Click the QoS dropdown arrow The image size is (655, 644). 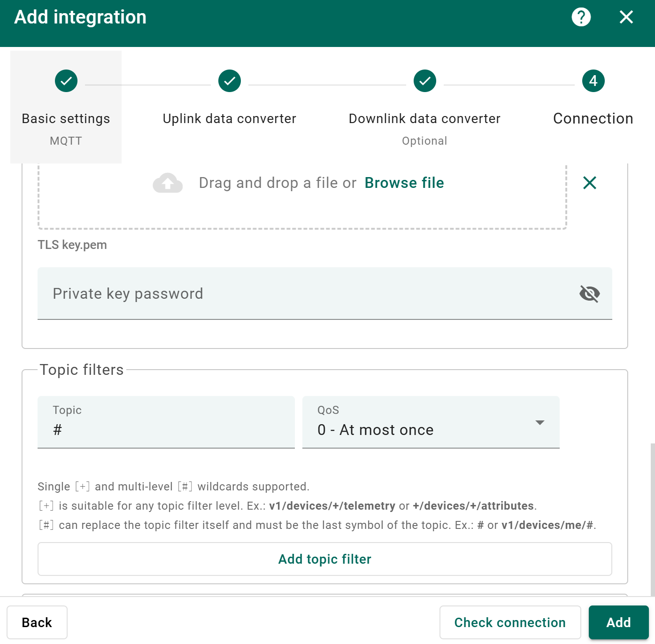(x=540, y=422)
